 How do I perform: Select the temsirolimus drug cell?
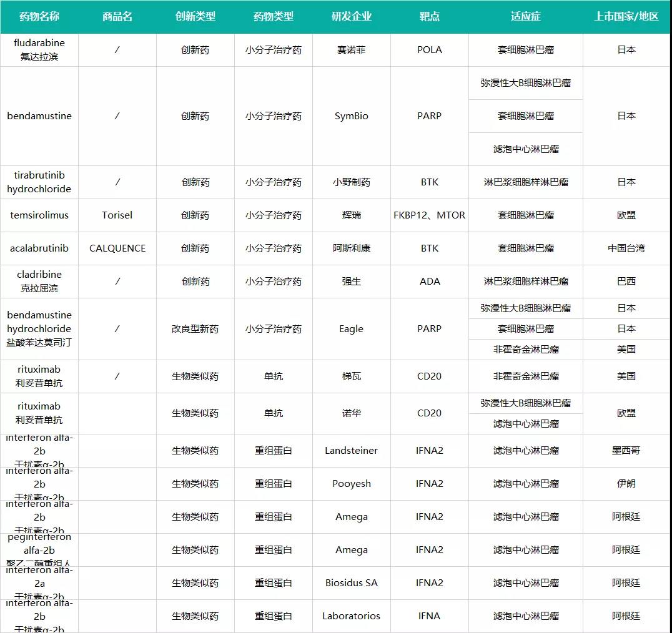(39, 215)
